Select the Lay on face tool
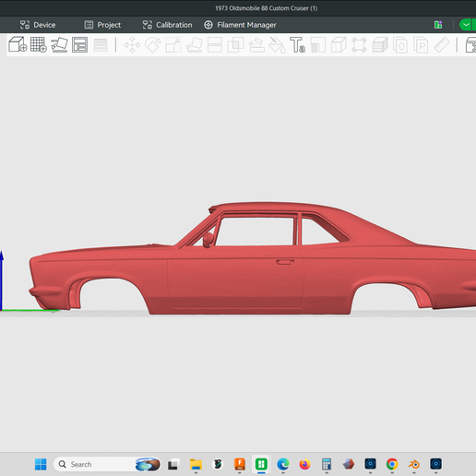This screenshot has height=476, width=476. pos(194,45)
